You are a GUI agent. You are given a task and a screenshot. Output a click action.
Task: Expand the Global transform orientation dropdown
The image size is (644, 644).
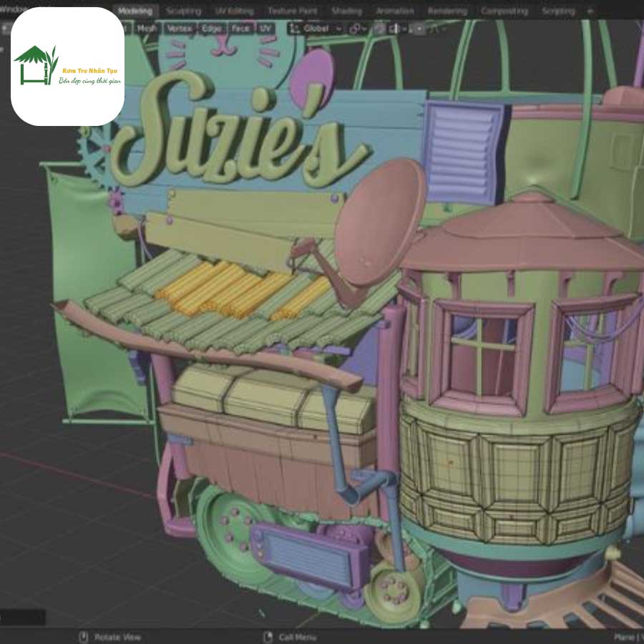(x=315, y=29)
